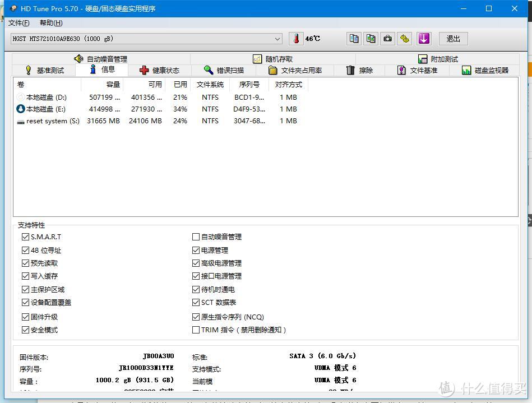
Task: Click the blue info icon
Action: tap(93, 69)
